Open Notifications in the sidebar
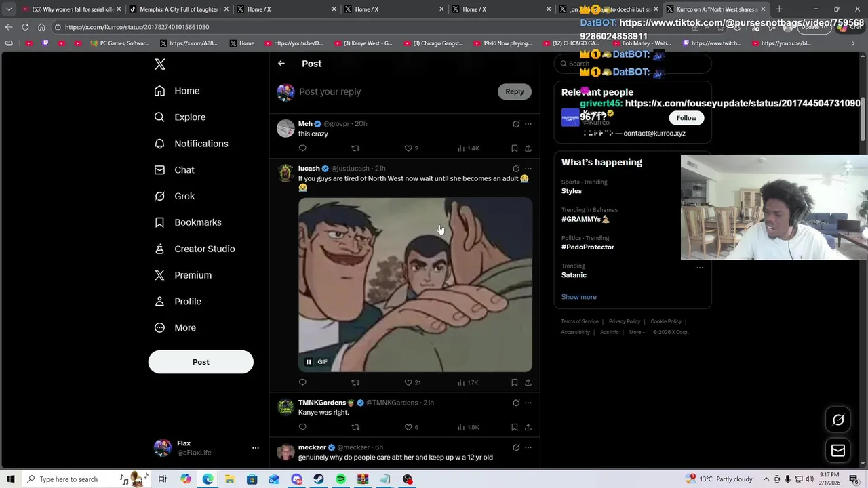 click(x=191, y=144)
